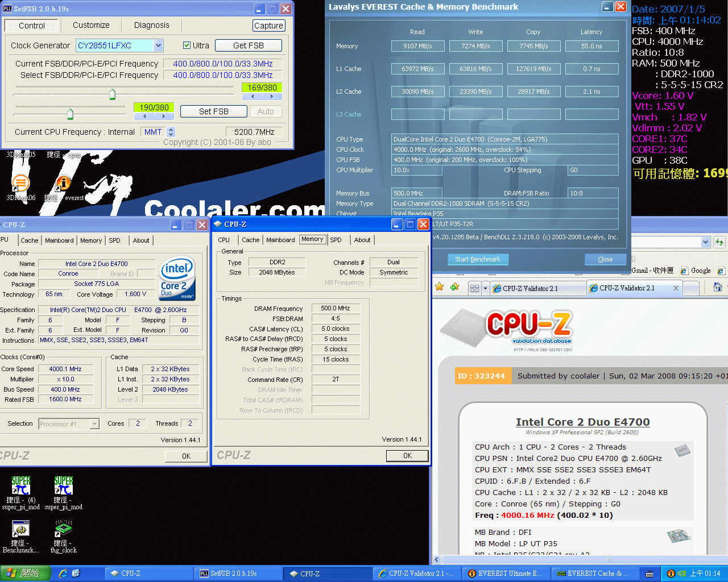728x582 pixels.
Task: Launch the thg_clock desktop shortcut
Action: (x=63, y=529)
